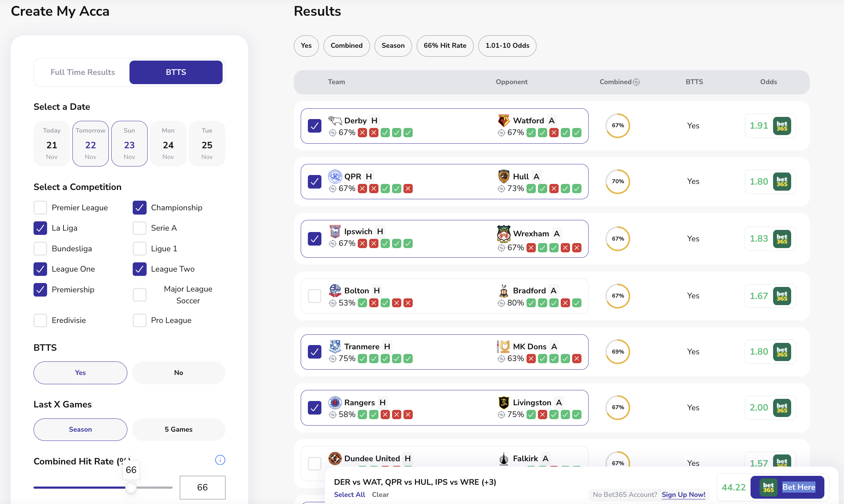Select the BTTS tab
This screenshot has height=504, width=844.
pos(176,72)
